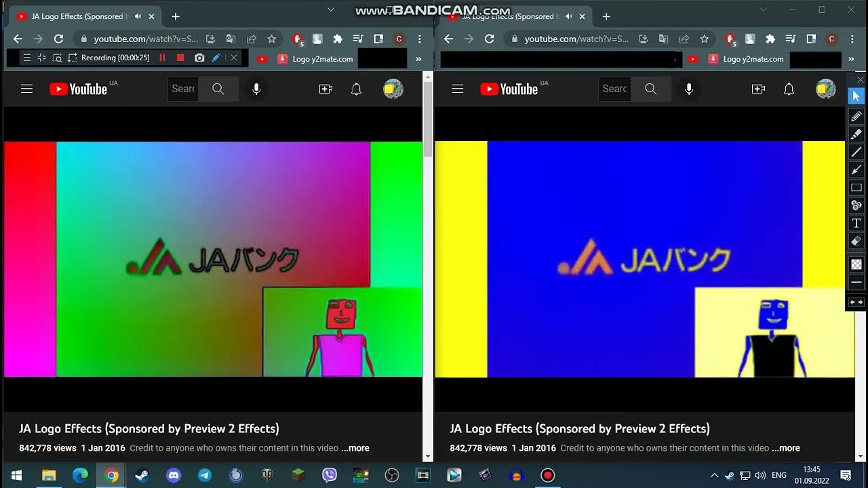Viewport: 868px width, 488px height.
Task: Expand description with ...more in right window
Action: coord(786,448)
